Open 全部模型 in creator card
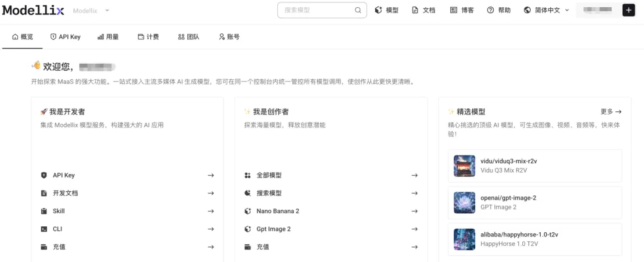This screenshot has width=644, height=262. (x=331, y=176)
